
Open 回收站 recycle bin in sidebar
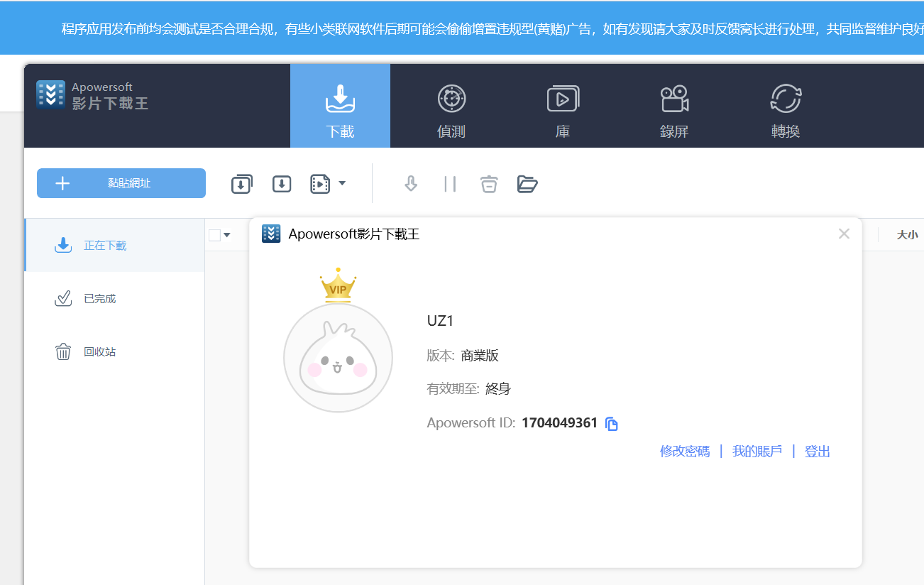(x=114, y=351)
